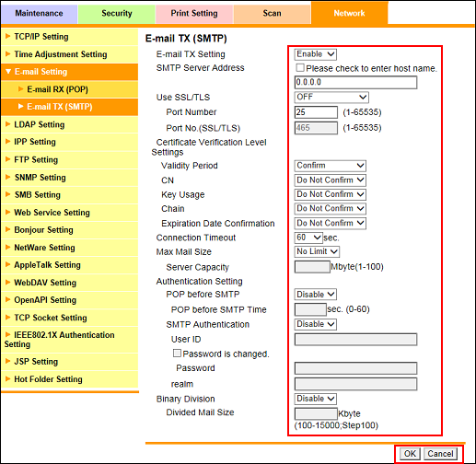Select the Network tab
The height and width of the screenshot is (464, 476).
pos(350,13)
